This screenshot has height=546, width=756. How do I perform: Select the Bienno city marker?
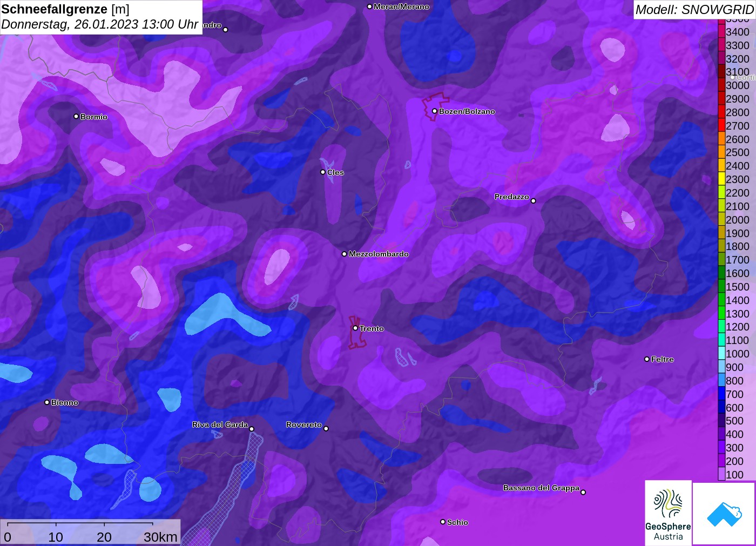point(47,402)
